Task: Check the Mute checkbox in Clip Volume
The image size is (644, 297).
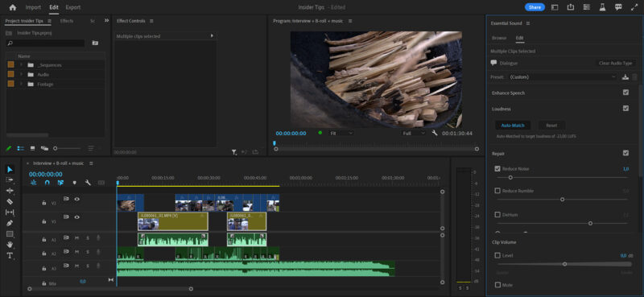Action: [497, 285]
